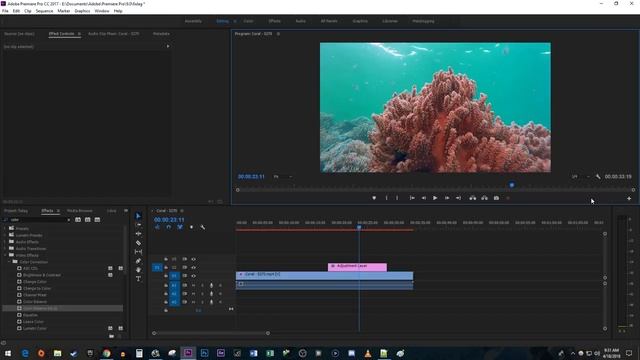Collapse the Color Correction folder

[9, 262]
